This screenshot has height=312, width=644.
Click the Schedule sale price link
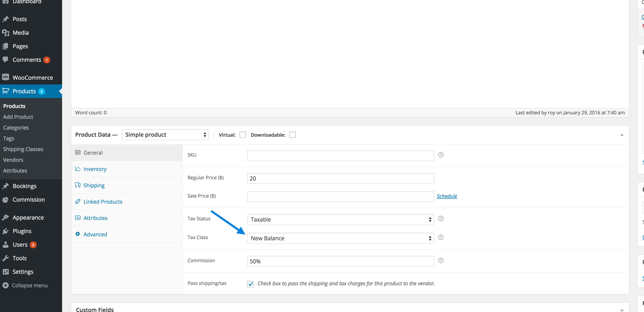pos(447,196)
